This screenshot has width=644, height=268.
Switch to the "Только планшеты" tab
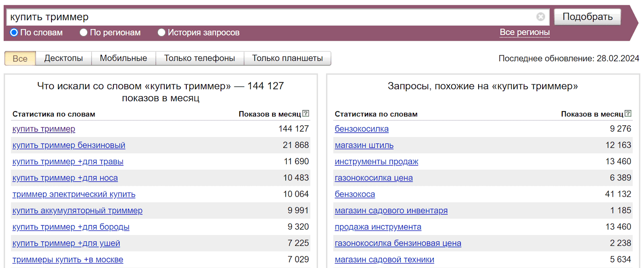click(287, 58)
